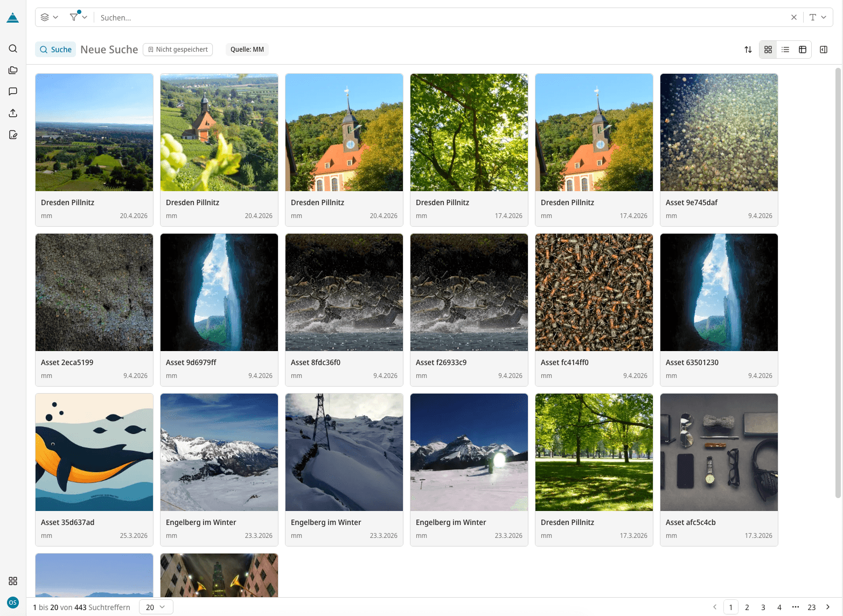The width and height of the screenshot is (843, 616).
Task: Click the Asset fc414ff0 title text
Action: 565,362
